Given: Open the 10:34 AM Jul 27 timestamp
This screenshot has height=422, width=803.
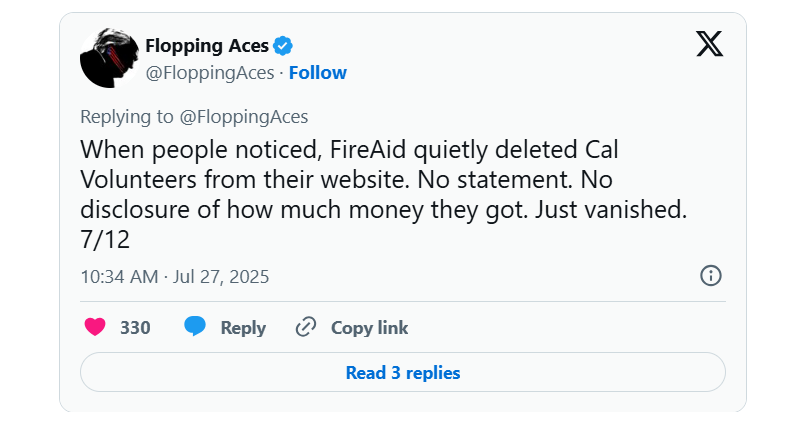Looking at the screenshot, I should [175, 276].
